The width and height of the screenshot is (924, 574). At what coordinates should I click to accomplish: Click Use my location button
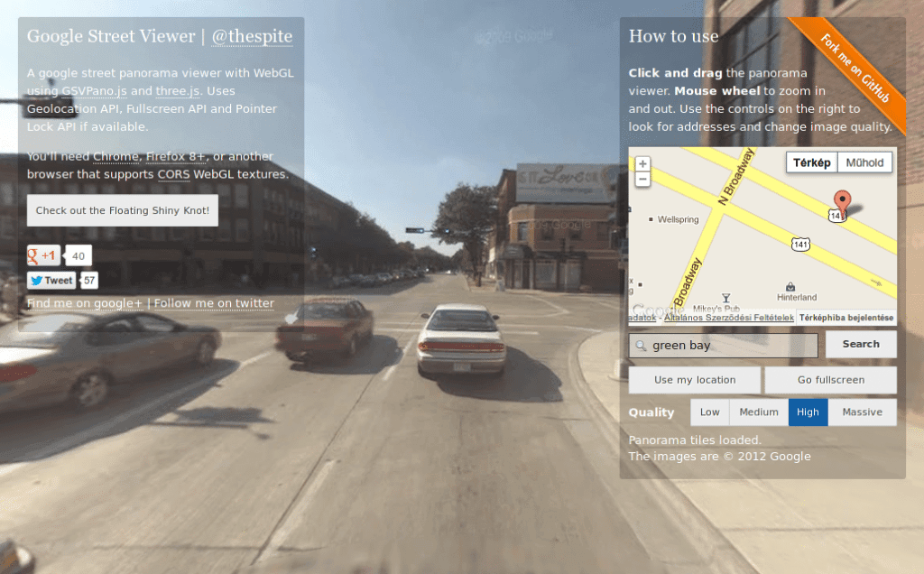(695, 380)
